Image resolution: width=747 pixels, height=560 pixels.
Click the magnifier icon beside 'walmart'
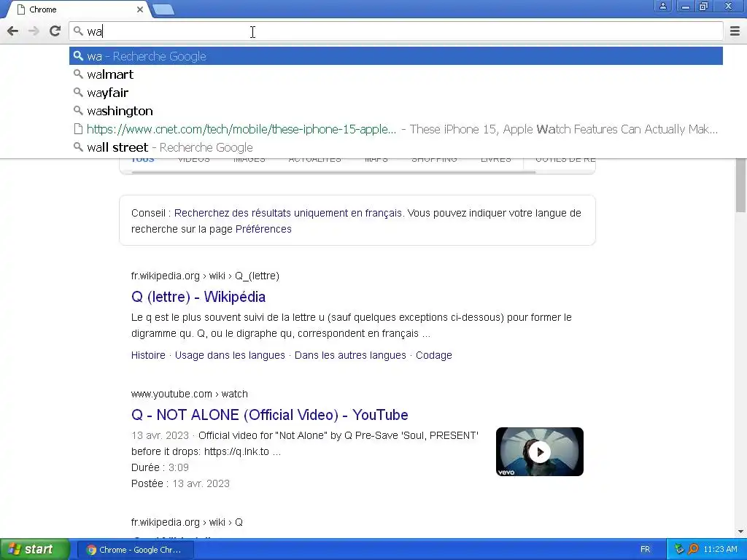pyautogui.click(x=78, y=74)
